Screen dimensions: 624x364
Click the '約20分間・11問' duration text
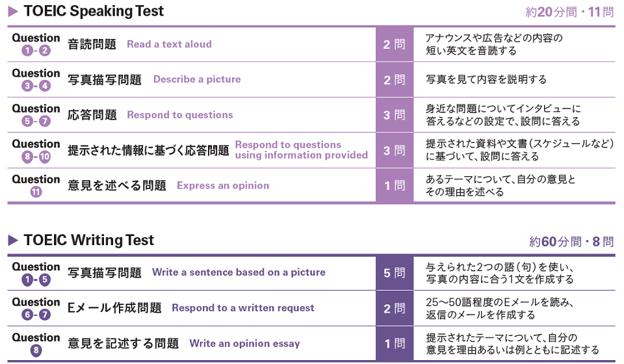(x=569, y=12)
